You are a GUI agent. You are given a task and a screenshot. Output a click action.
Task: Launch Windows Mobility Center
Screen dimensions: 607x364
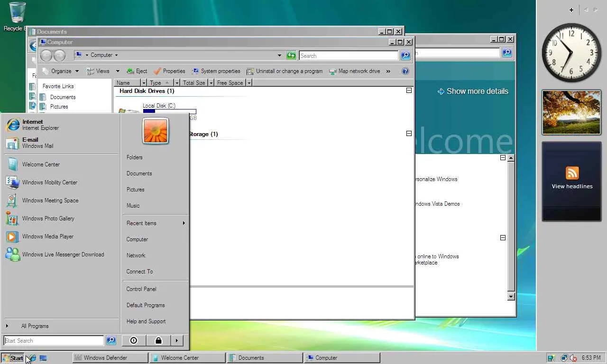coord(61,182)
